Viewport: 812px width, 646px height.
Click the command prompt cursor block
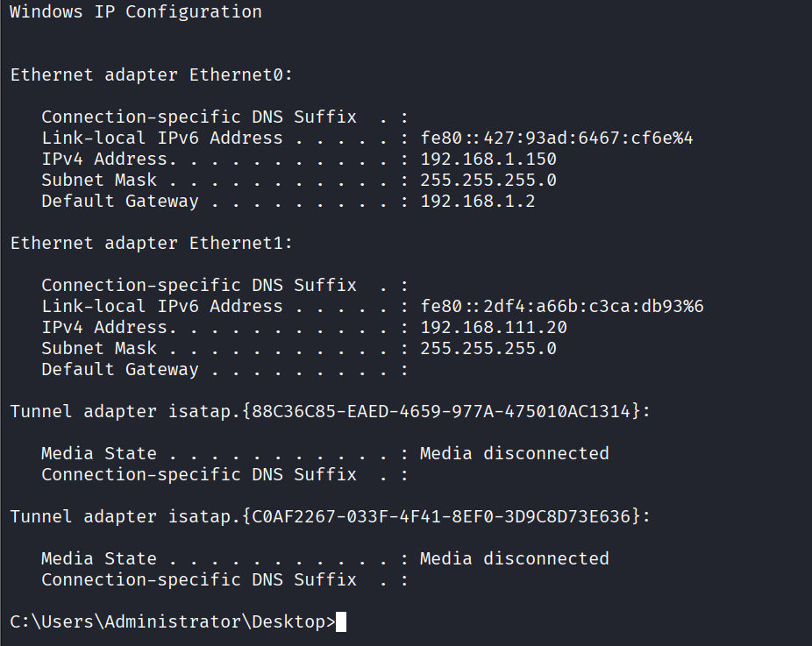pyautogui.click(x=341, y=621)
